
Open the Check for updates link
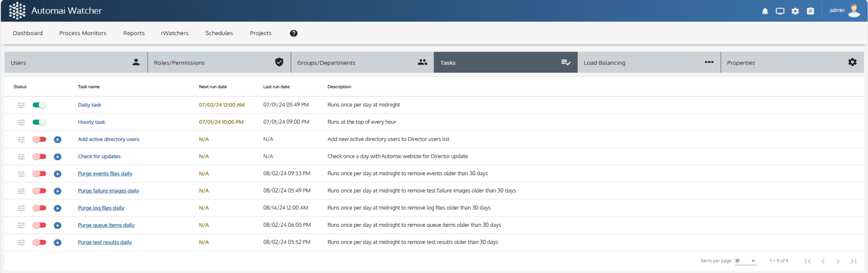pyautogui.click(x=99, y=156)
